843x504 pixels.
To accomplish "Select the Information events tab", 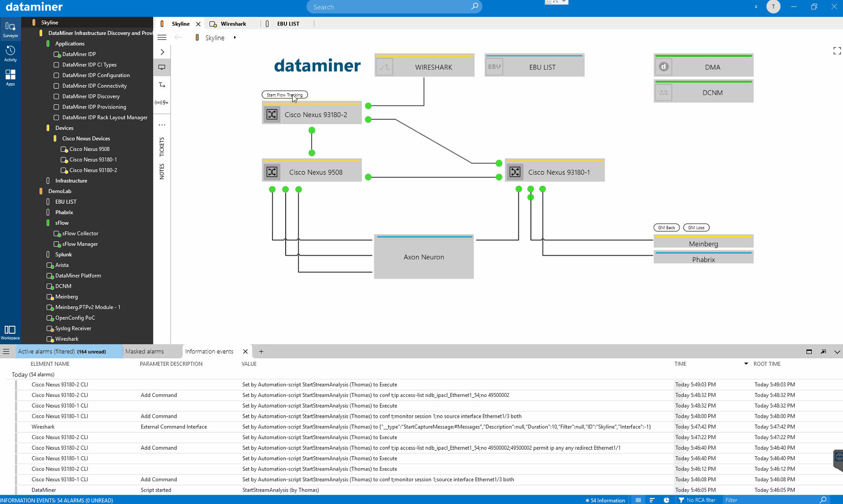I will tap(209, 351).
